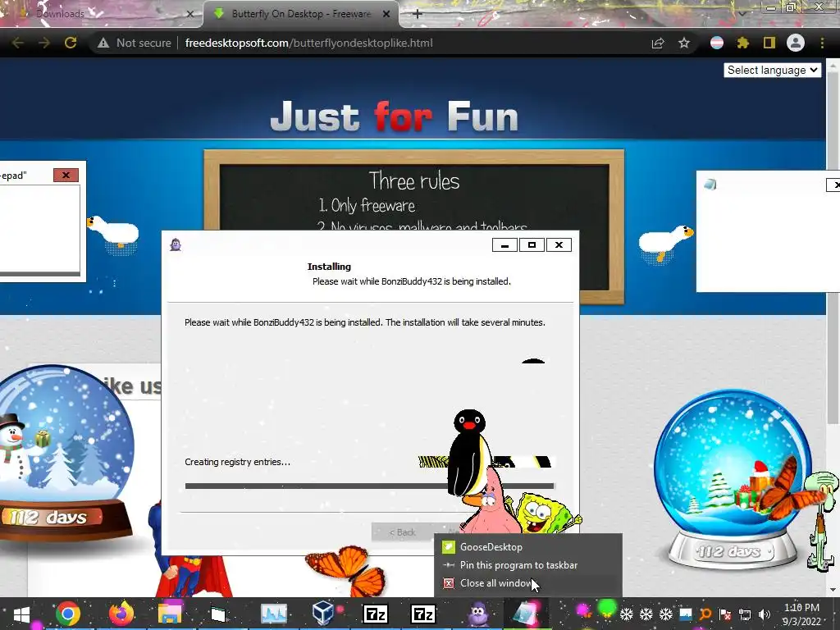Click the blue picture tray icon
840x630 pixels.
click(686, 614)
